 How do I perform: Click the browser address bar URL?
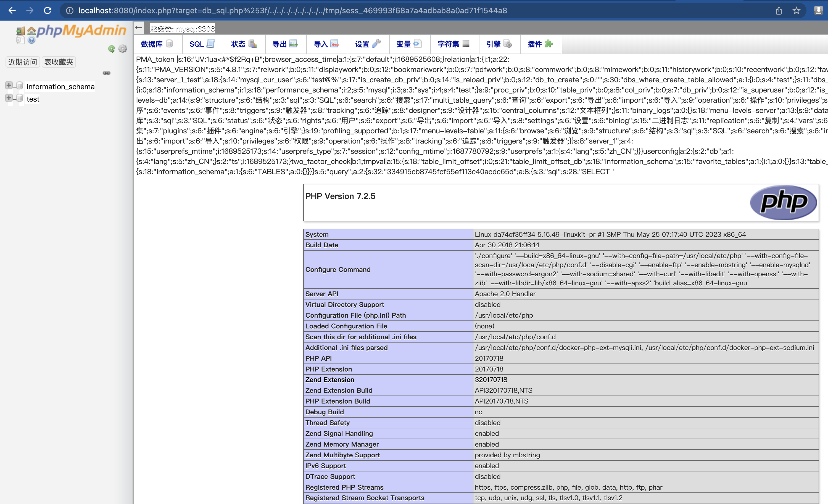coord(292,11)
